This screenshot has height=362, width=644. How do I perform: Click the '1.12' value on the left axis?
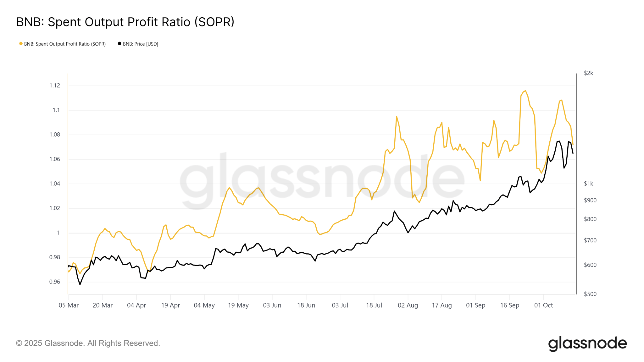55,85
